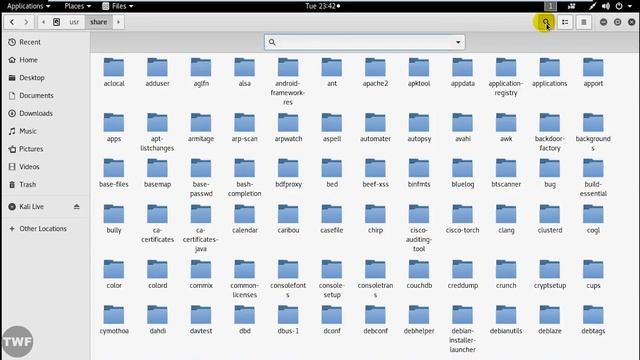
Task: Select the commix folder
Action: [201, 274]
